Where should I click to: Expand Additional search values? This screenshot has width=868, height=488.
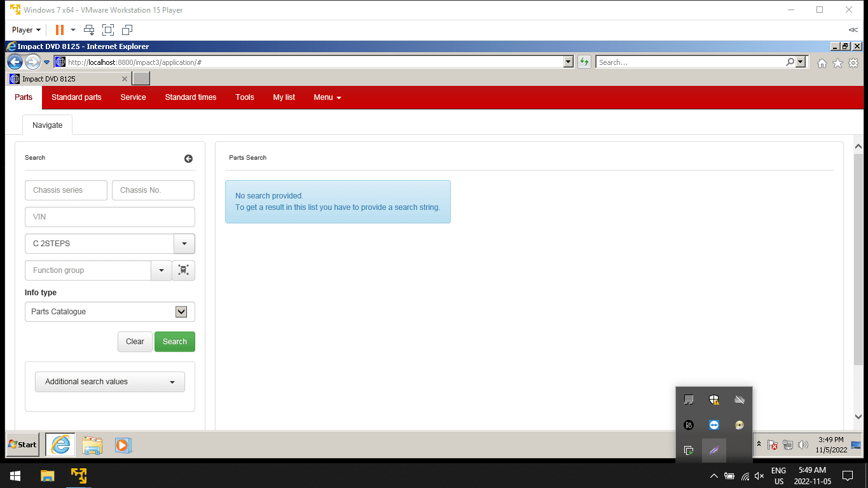(109, 382)
